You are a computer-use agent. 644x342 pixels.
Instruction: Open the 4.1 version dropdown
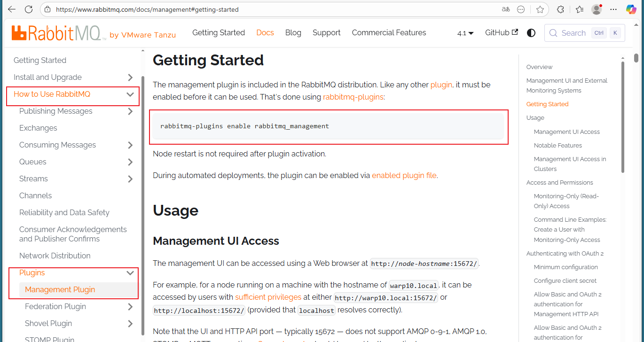[465, 33]
